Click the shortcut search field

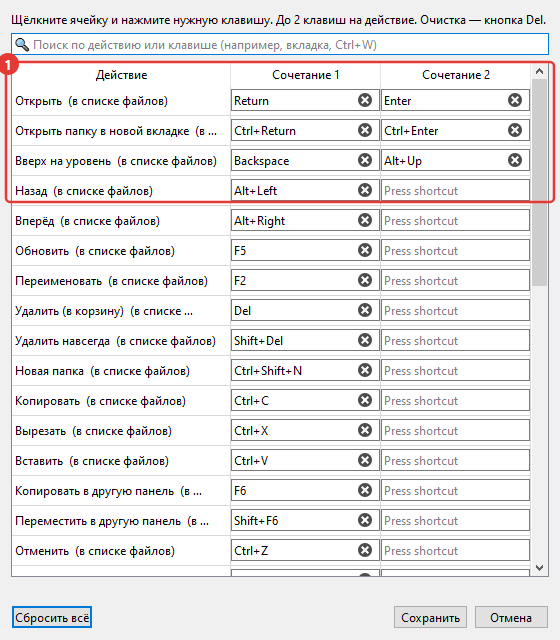click(x=280, y=44)
